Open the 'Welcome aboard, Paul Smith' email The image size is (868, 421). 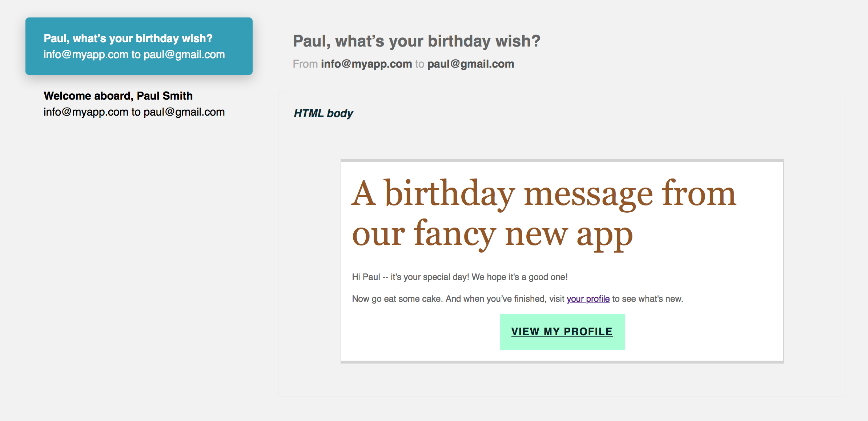click(118, 96)
